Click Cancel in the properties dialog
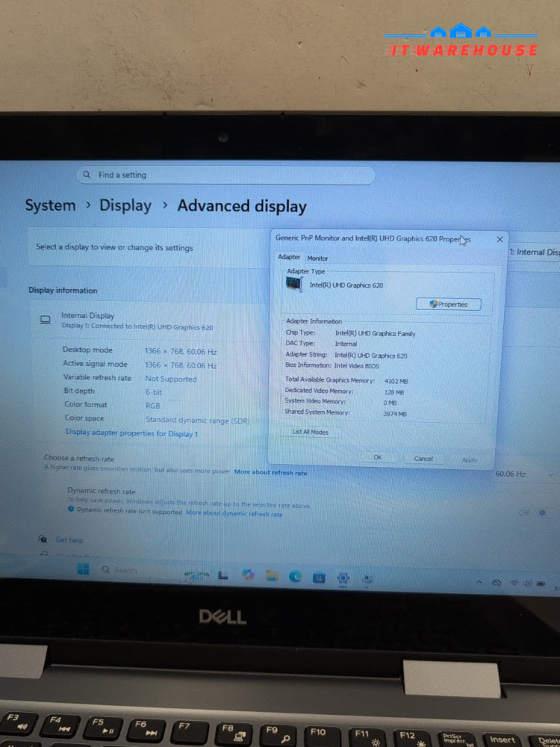The height and width of the screenshot is (747, 560). 423,459
